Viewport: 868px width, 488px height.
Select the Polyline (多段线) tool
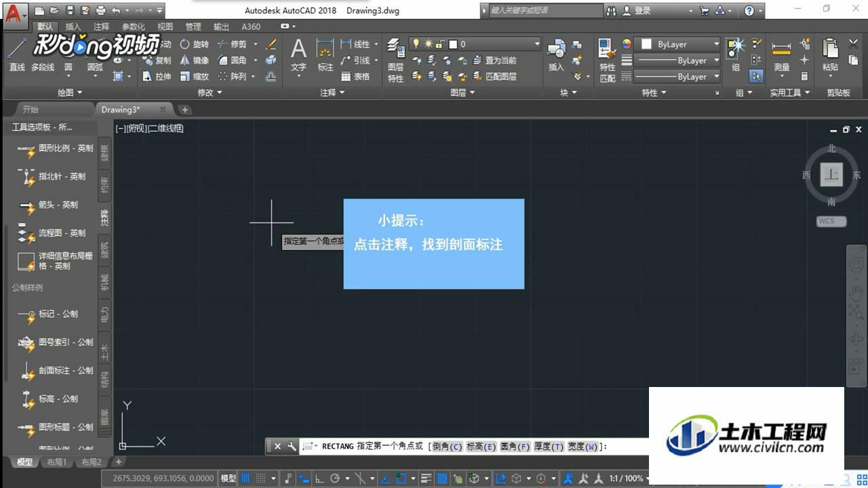tap(43, 67)
